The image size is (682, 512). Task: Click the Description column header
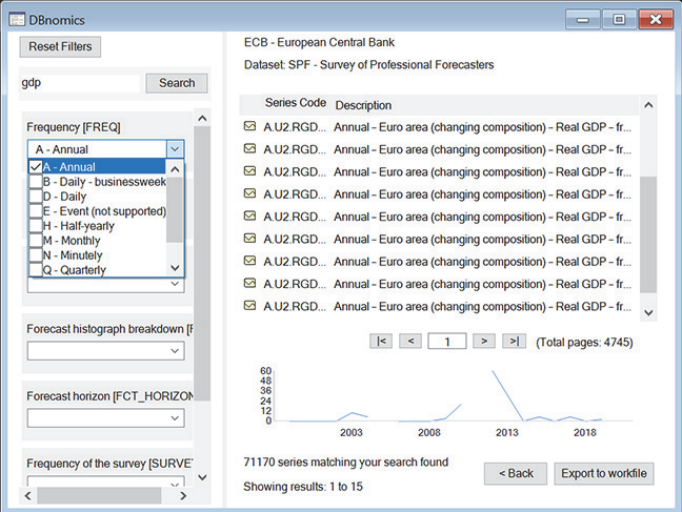(x=363, y=105)
